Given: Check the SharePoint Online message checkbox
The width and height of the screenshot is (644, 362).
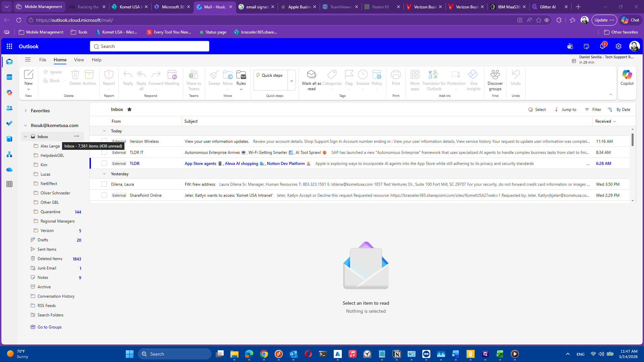Looking at the screenshot, I should 104,195.
